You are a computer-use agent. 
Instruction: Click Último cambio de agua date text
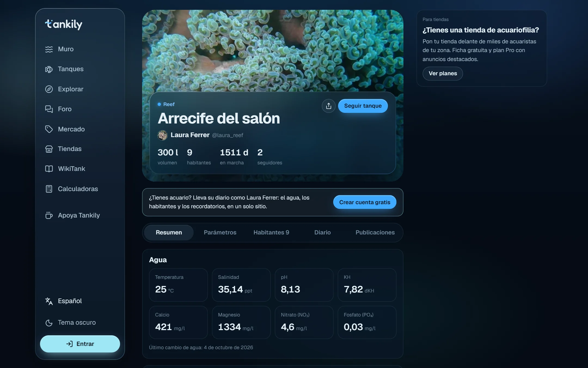(201, 348)
